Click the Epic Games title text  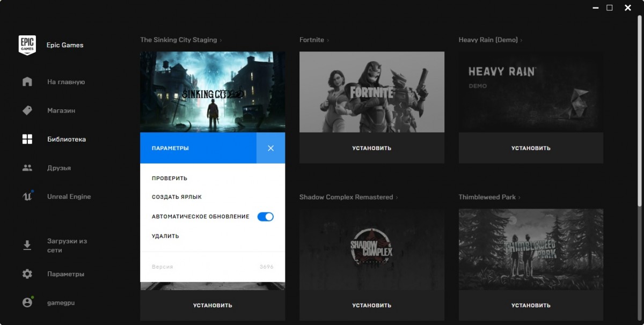coord(65,45)
